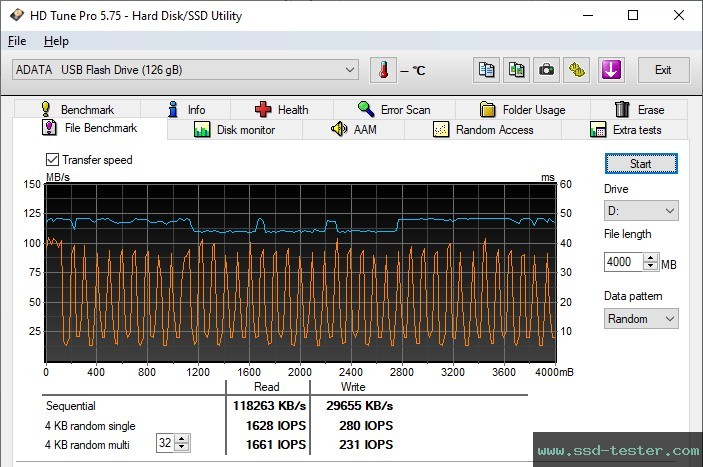
Task: Open the options gear icon
Action: (578, 70)
